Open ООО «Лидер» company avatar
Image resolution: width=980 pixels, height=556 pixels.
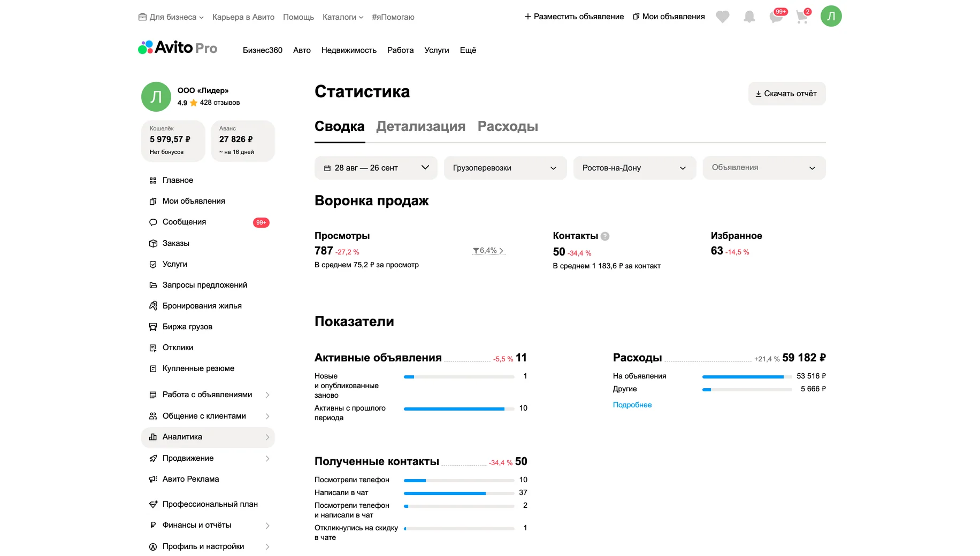tap(156, 97)
